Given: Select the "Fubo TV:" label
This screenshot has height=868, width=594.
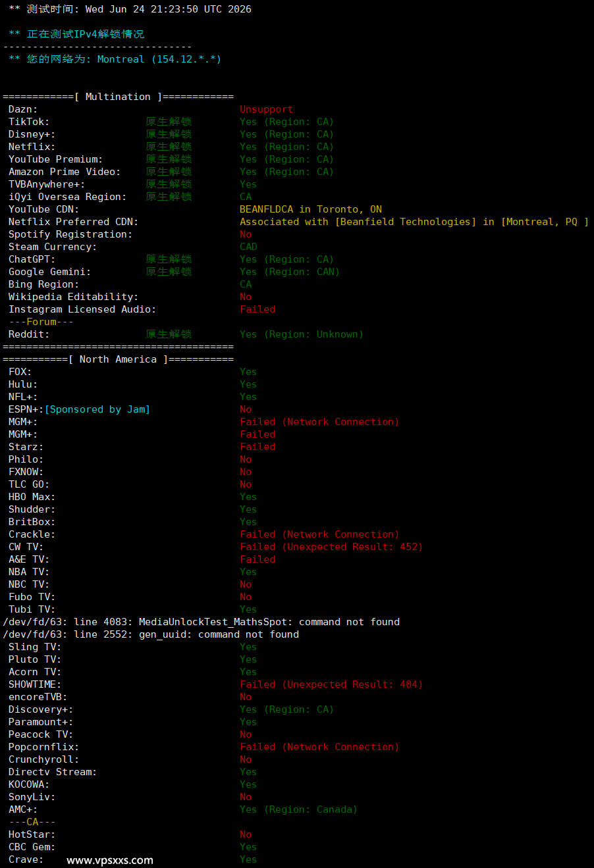Looking at the screenshot, I should pyautogui.click(x=32, y=597).
